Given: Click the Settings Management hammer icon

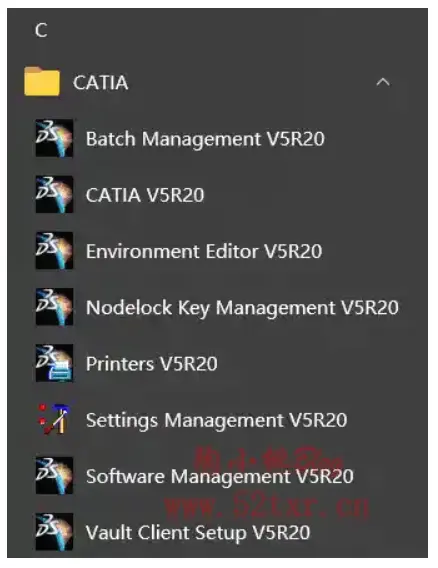Looking at the screenshot, I should pyautogui.click(x=54, y=419).
